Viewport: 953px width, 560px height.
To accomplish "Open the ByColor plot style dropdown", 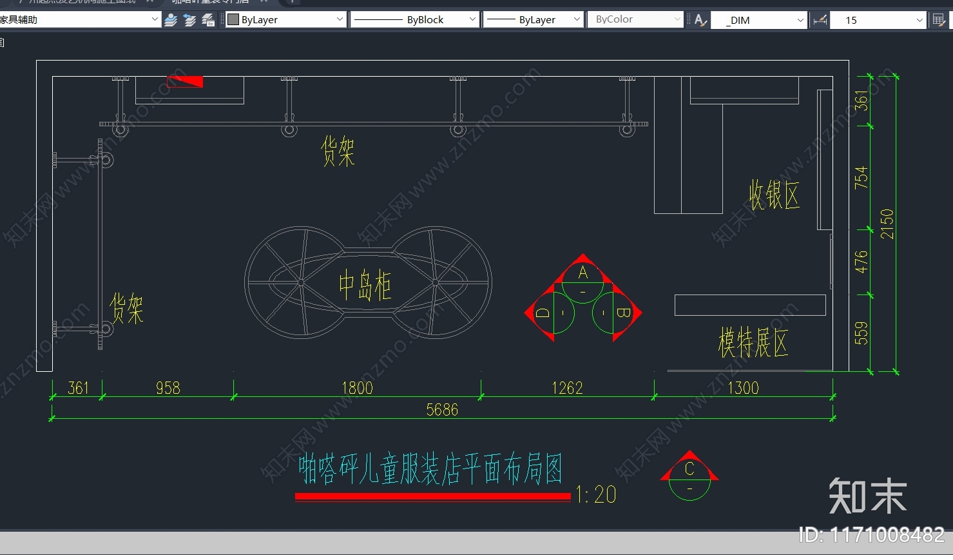I will (635, 20).
